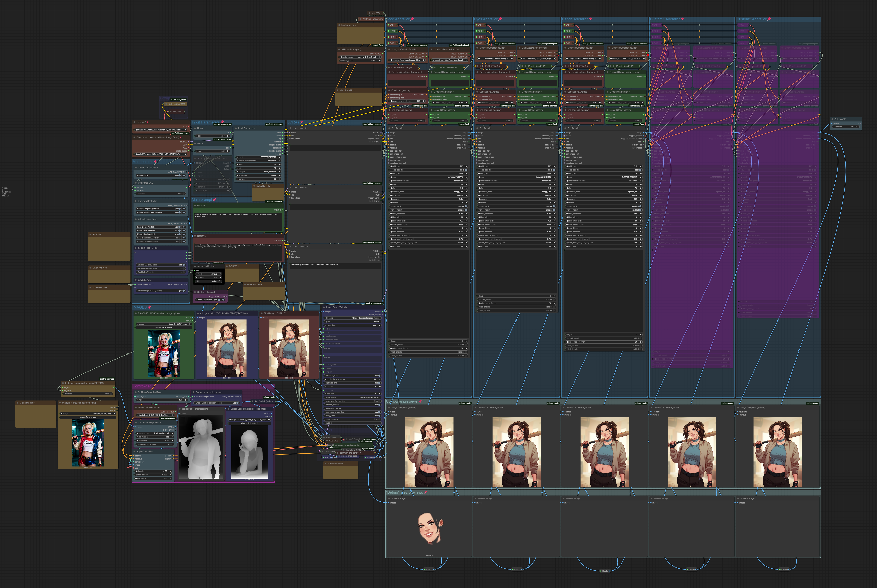
Task: Click choose file to upload in the RAW&IMG2IMG uploader
Action: coord(164,328)
